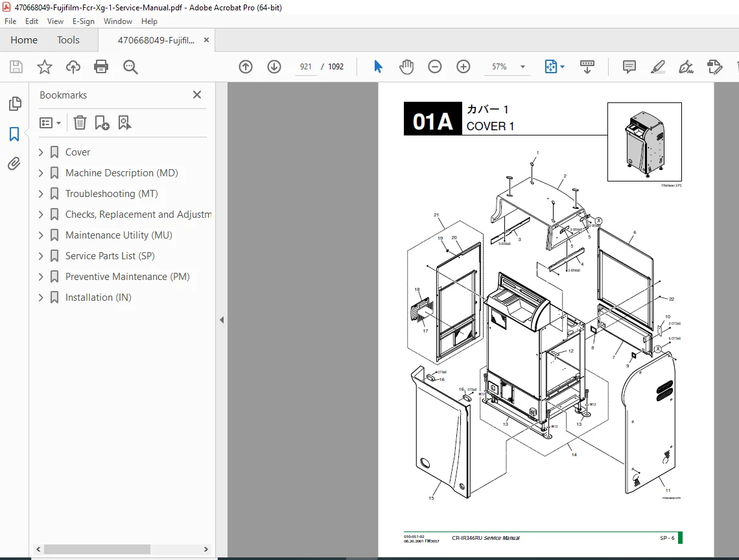
Task: Expand the Preventive Maintenance (PM) bookmark
Action: [x=41, y=277]
